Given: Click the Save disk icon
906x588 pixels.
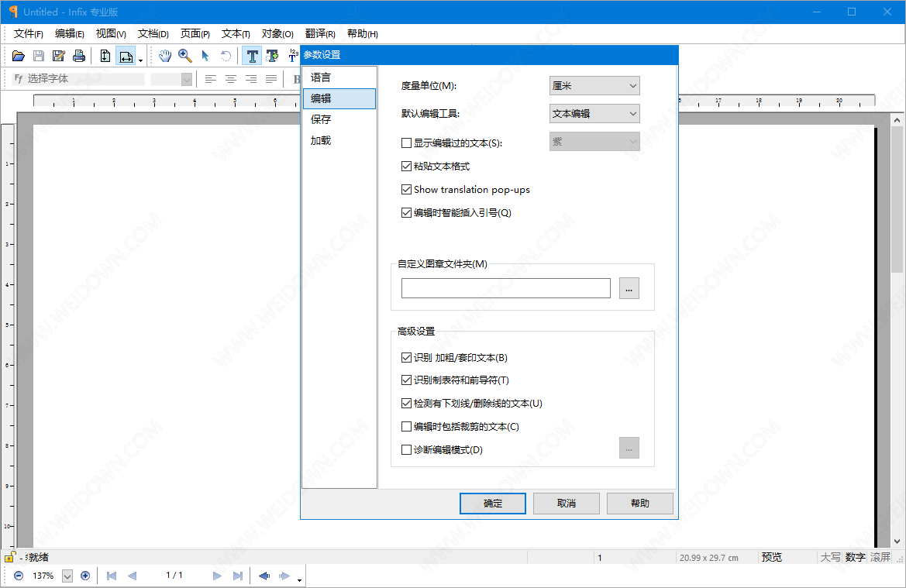Looking at the screenshot, I should tap(39, 56).
